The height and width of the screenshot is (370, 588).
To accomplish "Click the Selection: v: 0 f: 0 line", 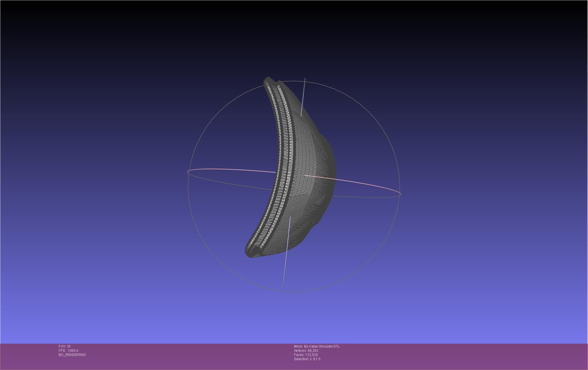I will [307, 359].
